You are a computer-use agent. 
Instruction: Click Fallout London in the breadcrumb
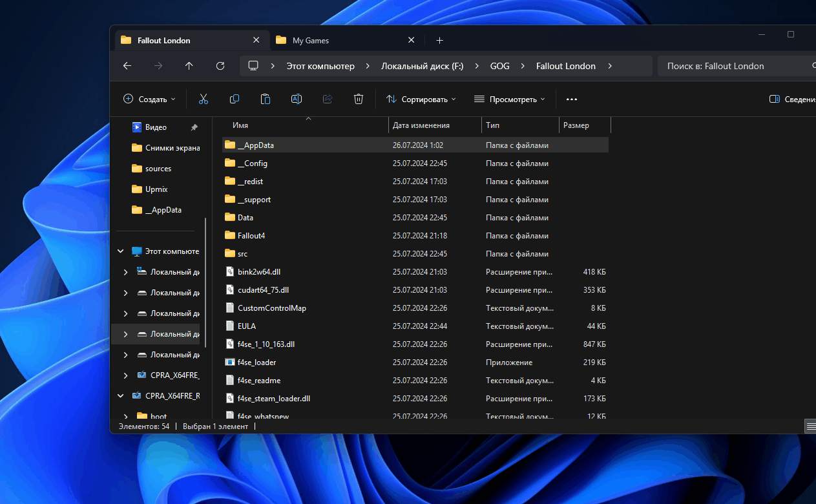click(x=566, y=66)
